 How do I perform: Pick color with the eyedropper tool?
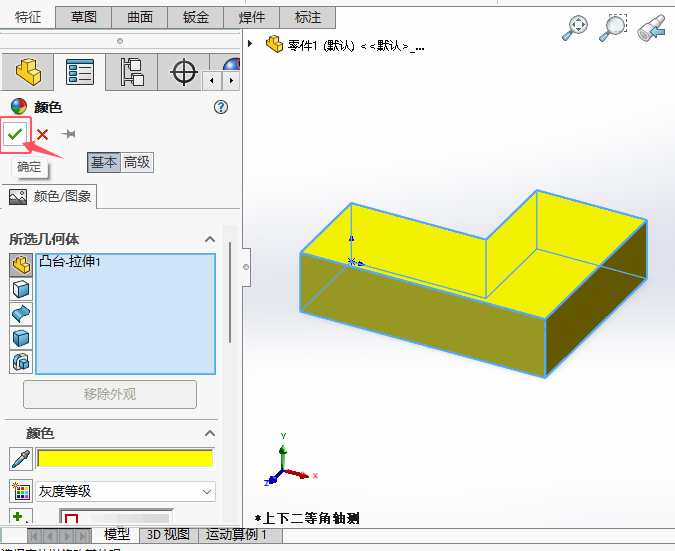[21, 459]
